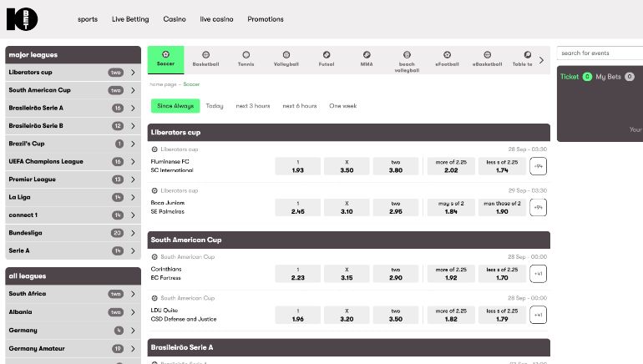Expand Premier League entry

coord(73,179)
